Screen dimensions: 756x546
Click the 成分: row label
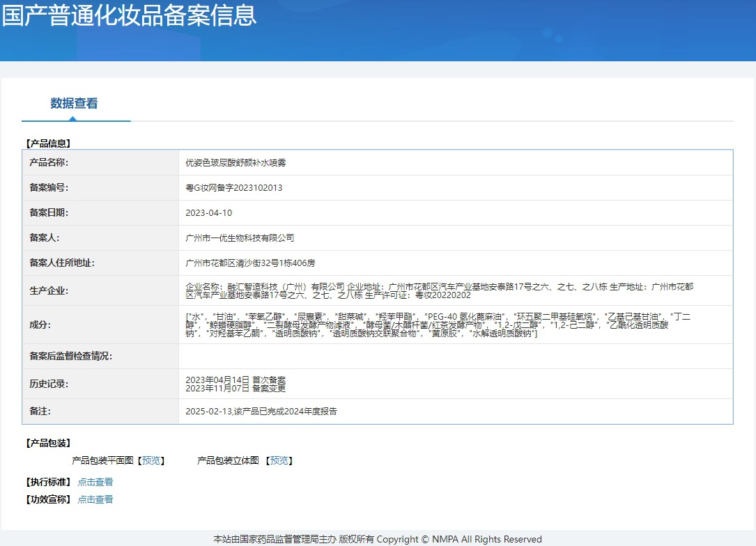(x=40, y=325)
